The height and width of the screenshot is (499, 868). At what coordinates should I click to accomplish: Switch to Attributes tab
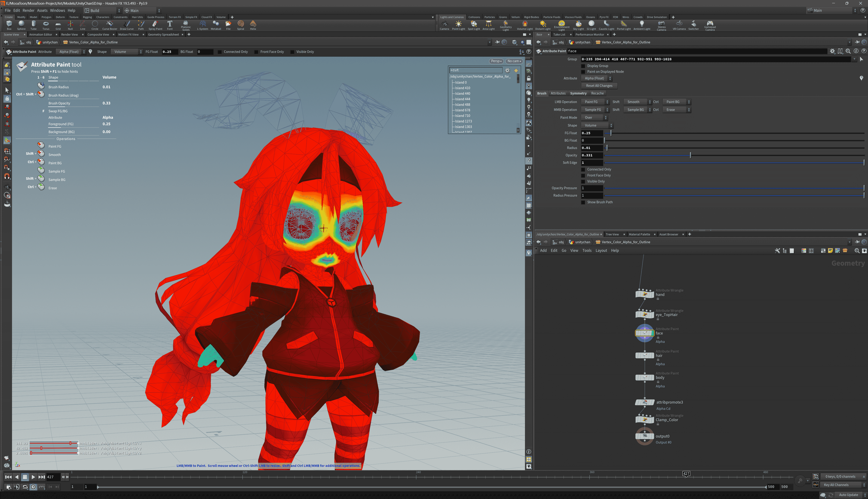(558, 93)
